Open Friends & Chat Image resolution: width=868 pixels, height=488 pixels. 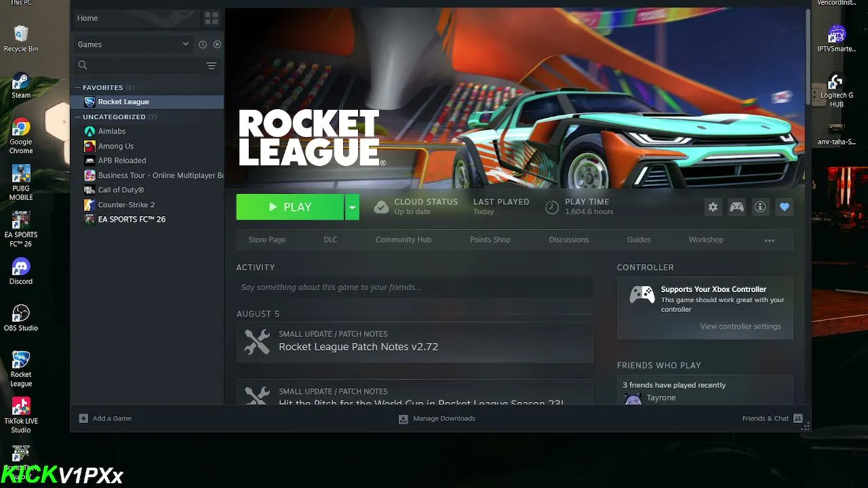click(772, 419)
